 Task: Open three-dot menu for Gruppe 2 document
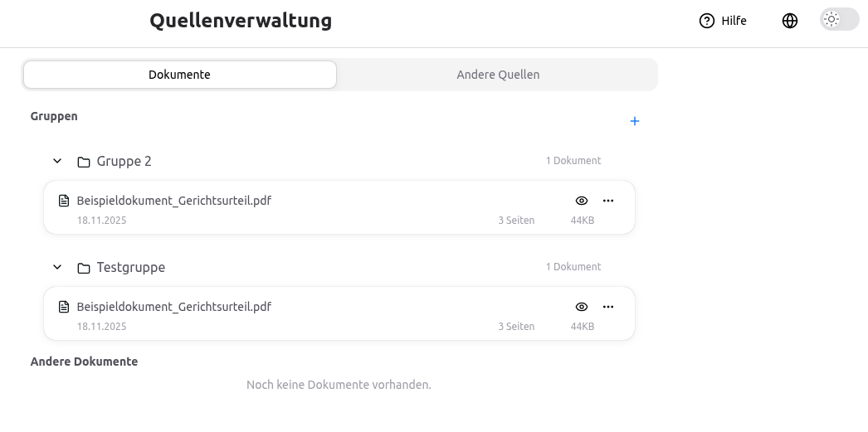pyautogui.click(x=608, y=201)
